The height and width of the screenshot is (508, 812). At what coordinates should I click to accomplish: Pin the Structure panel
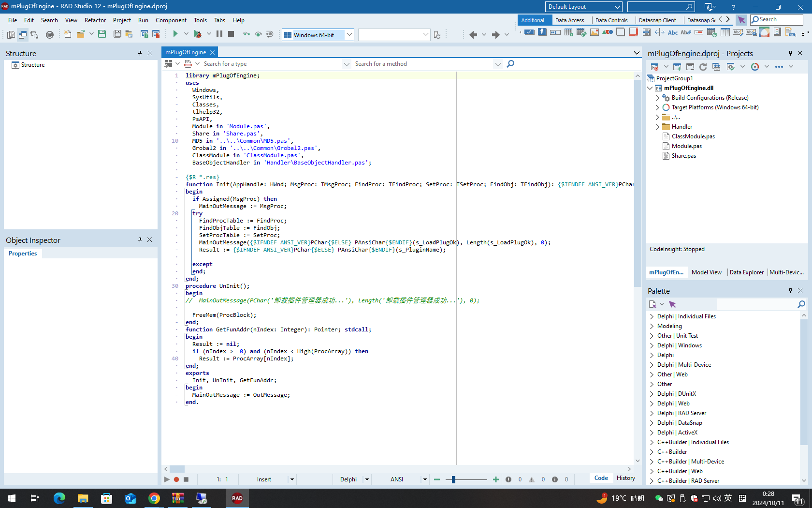tap(140, 53)
